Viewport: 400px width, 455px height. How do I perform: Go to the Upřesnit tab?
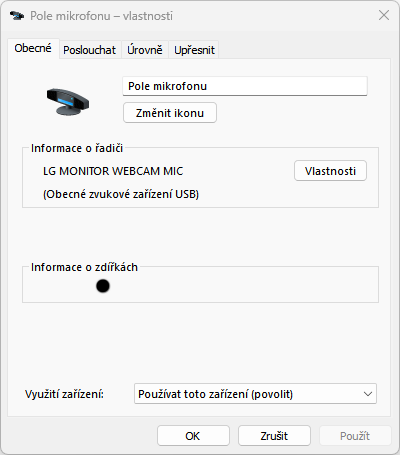pos(194,50)
